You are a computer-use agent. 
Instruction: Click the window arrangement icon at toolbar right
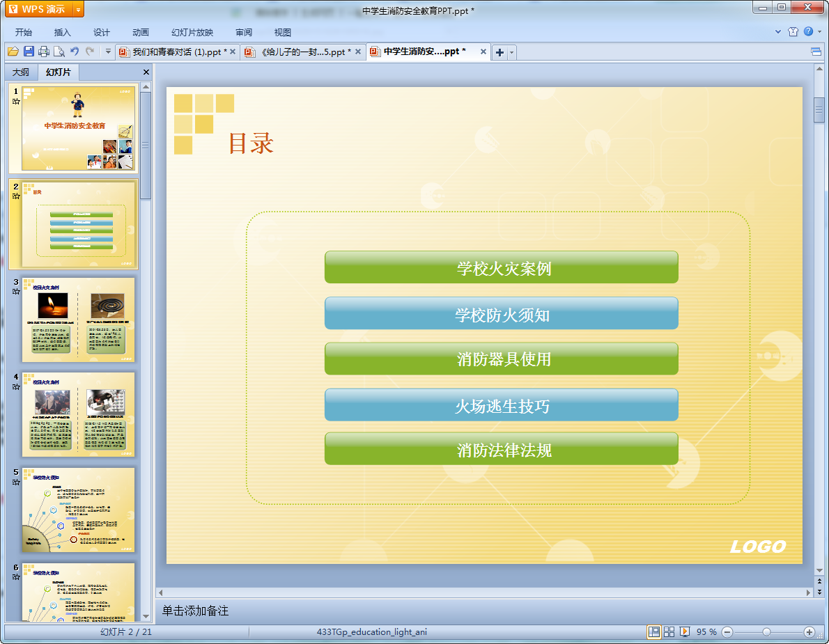(816, 52)
